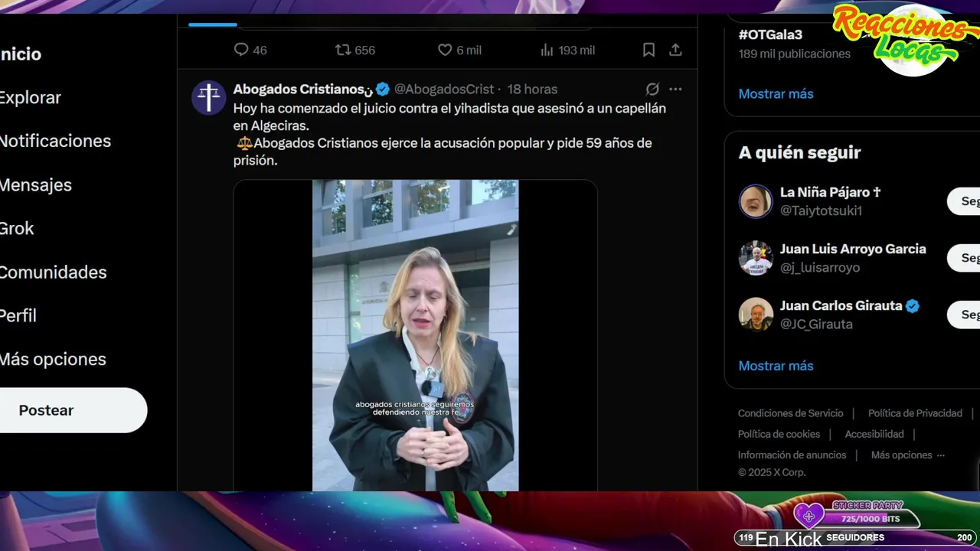This screenshot has width=980, height=551.
Task: Click Mostrar más under trending topics
Action: tap(776, 93)
